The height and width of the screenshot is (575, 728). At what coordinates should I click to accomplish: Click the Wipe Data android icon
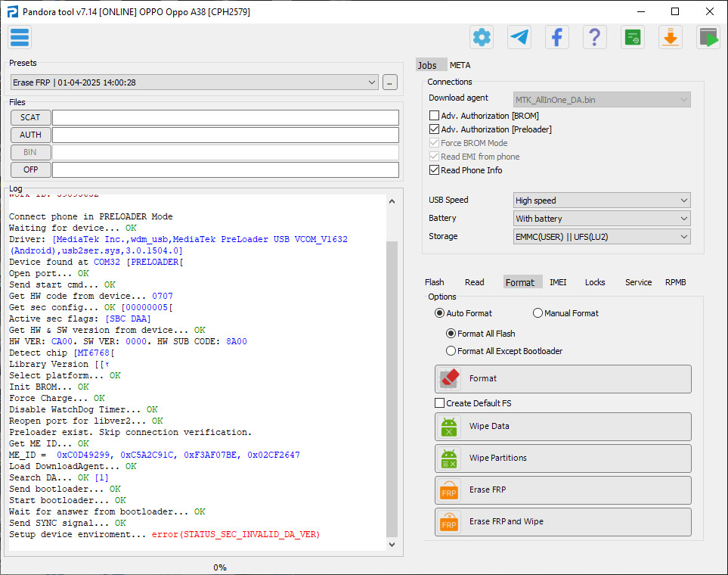(449, 426)
